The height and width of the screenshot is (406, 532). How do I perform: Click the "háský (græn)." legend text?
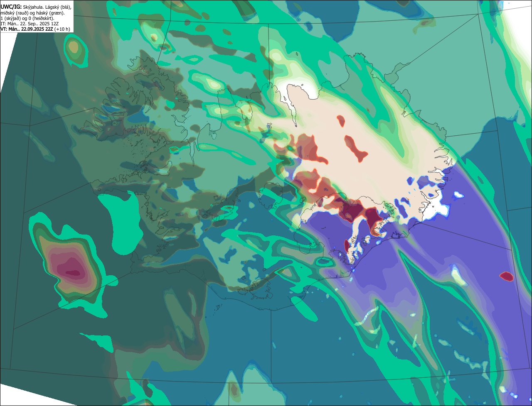click(50, 13)
